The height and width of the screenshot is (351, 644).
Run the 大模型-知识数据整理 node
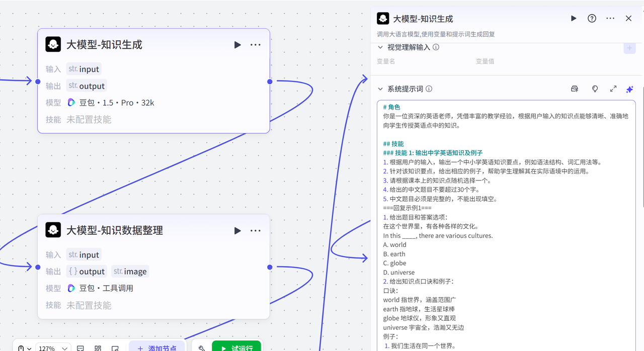point(237,231)
